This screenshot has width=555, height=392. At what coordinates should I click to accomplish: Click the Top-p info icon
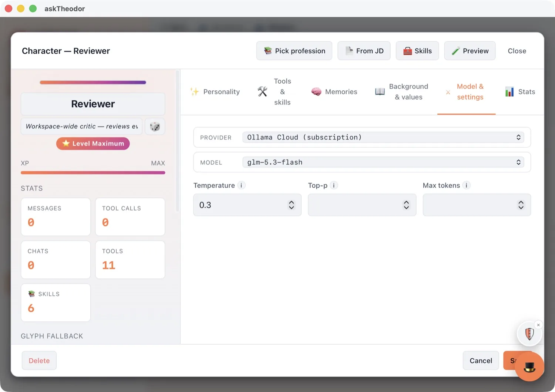pos(334,185)
